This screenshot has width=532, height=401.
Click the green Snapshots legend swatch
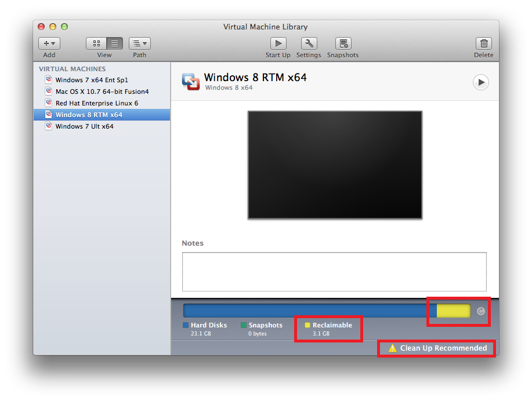tap(243, 325)
